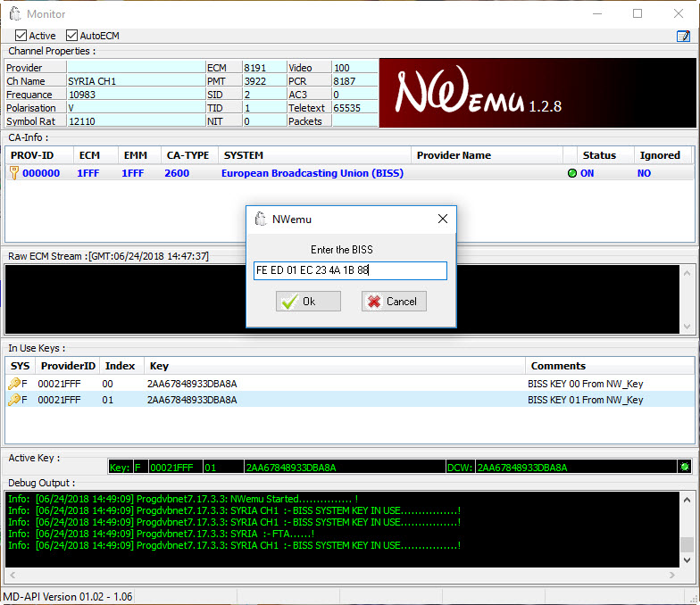Click the SYSTEM column header

(x=314, y=155)
